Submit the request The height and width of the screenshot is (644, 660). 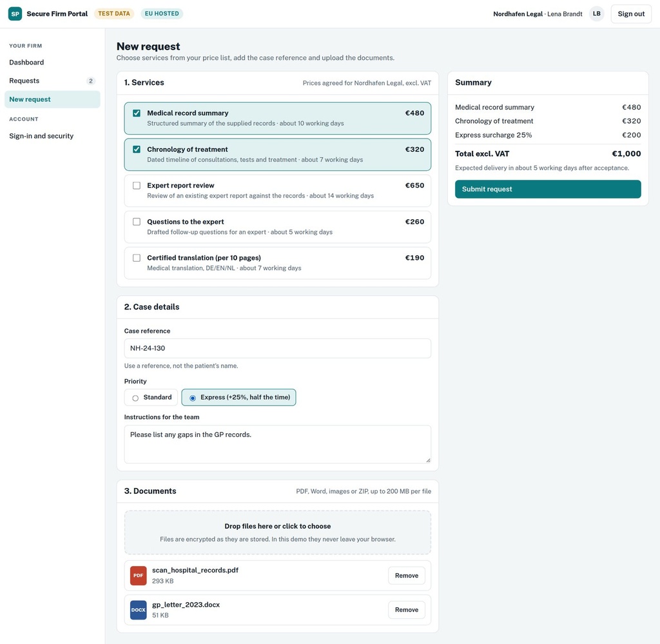click(x=548, y=189)
